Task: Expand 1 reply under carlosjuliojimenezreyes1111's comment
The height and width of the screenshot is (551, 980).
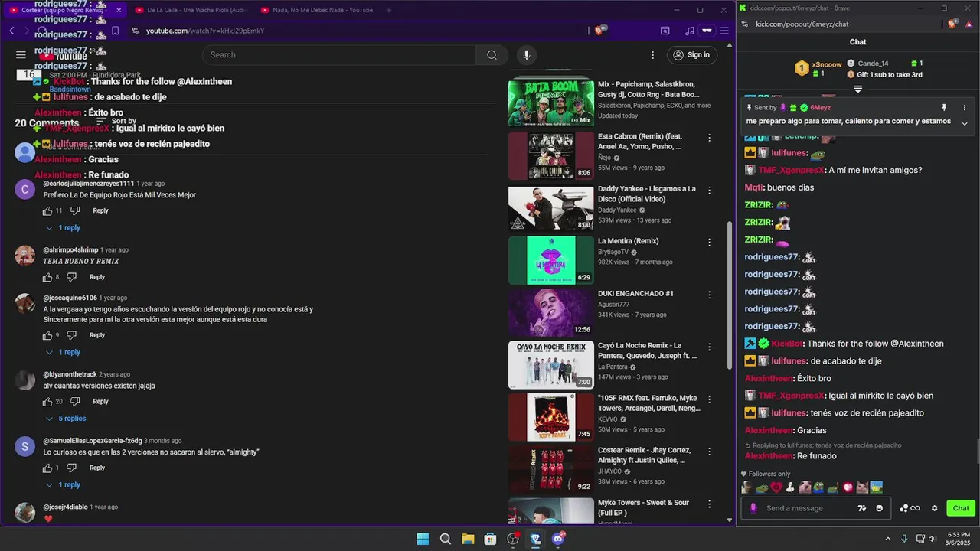Action: pyautogui.click(x=63, y=227)
